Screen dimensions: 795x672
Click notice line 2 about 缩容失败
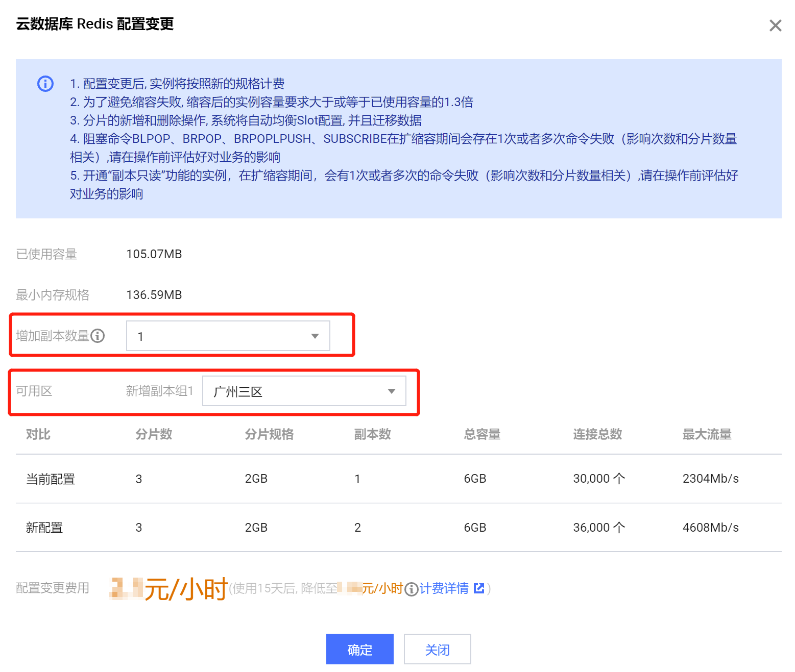click(x=272, y=102)
